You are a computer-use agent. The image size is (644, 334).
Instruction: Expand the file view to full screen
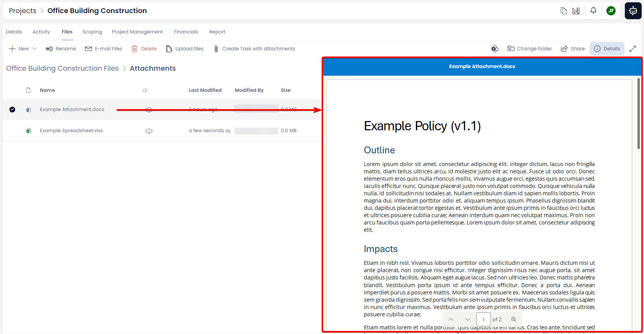coord(633,49)
